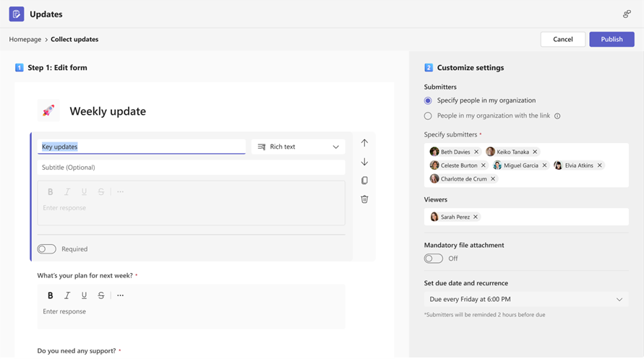The width and height of the screenshot is (644, 359).
Task: Enable Mandatory file attachment toggle
Action: 433,259
